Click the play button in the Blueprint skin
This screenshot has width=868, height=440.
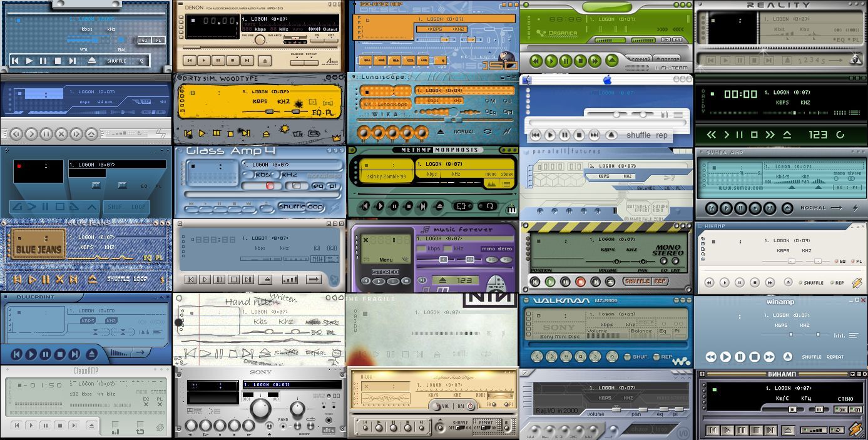point(31,354)
